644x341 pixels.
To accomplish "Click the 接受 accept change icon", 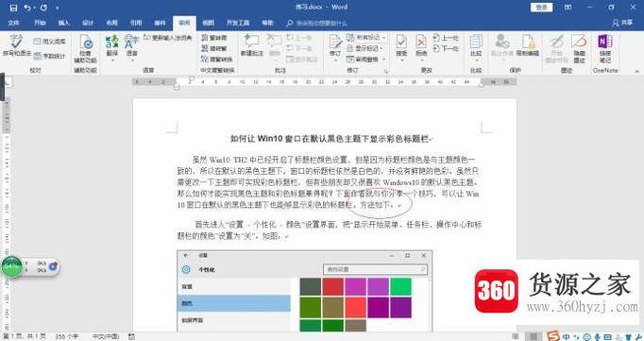I will [401, 43].
